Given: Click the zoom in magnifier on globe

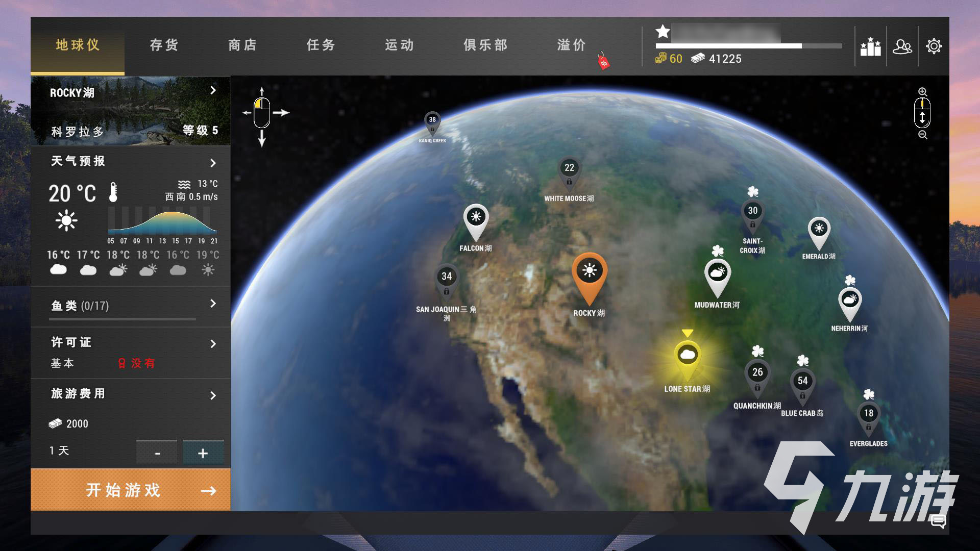Looking at the screenshot, I should pyautogui.click(x=922, y=92).
